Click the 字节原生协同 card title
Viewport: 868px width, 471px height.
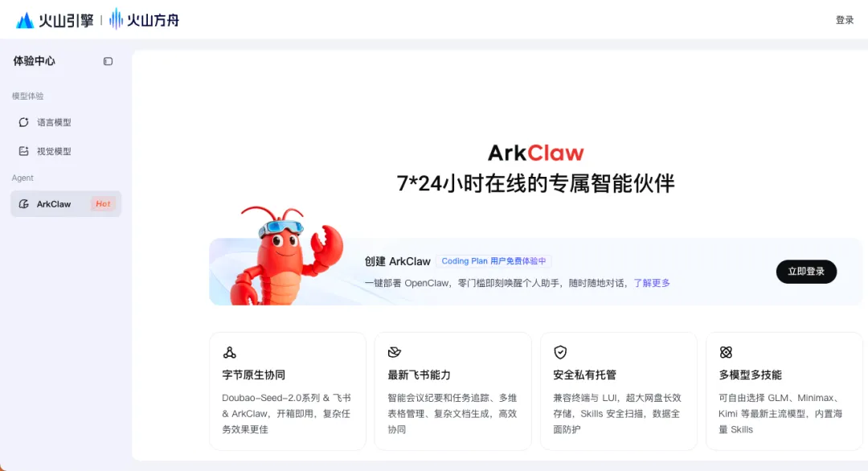point(253,375)
